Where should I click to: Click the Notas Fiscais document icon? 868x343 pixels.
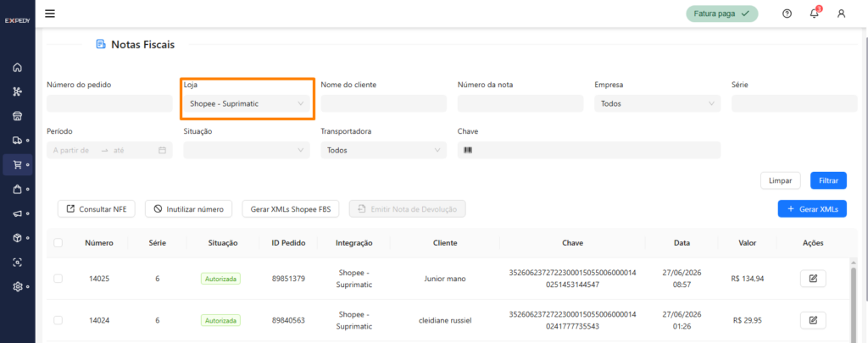100,44
